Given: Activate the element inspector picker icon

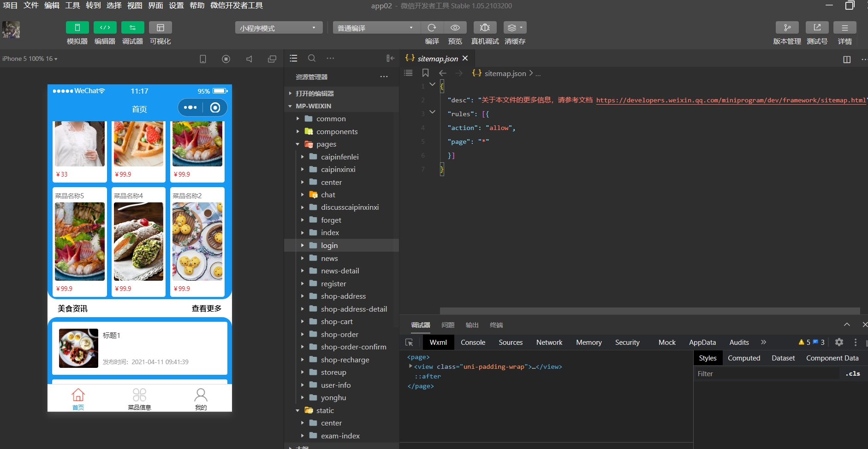Looking at the screenshot, I should click(x=409, y=343).
